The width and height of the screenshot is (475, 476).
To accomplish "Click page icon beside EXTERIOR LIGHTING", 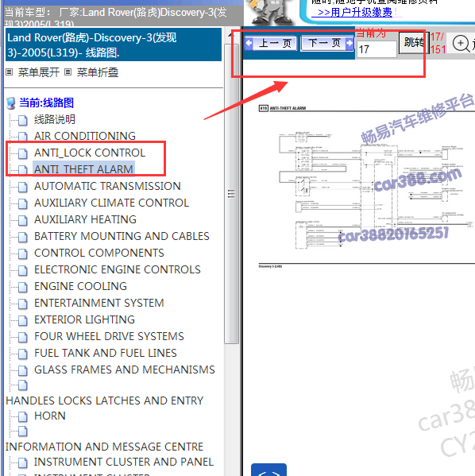I will pos(23,320).
